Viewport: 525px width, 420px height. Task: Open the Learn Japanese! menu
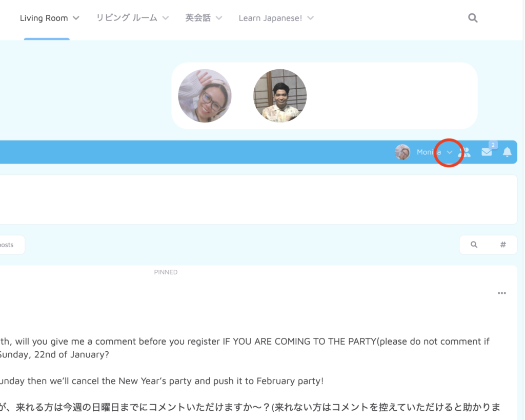pyautogui.click(x=270, y=18)
